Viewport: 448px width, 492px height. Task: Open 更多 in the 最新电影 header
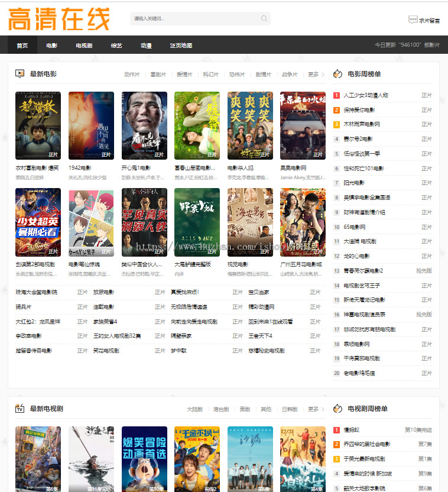pyautogui.click(x=313, y=75)
